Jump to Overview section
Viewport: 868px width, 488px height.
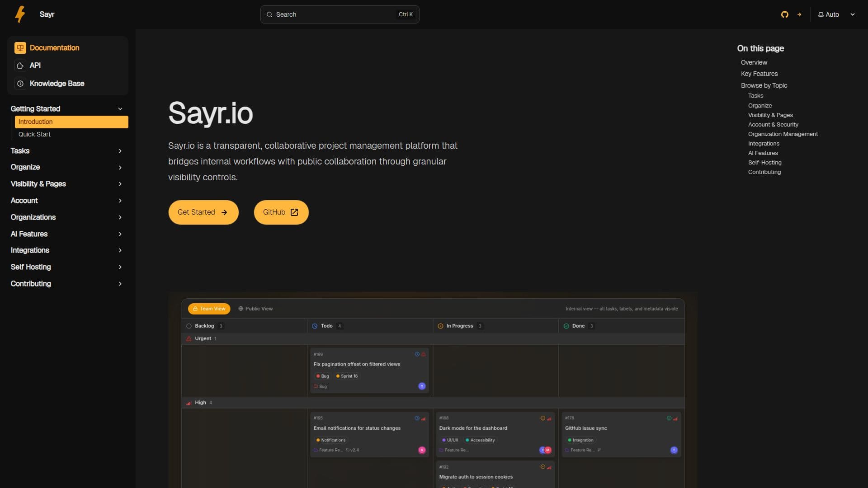[754, 63]
